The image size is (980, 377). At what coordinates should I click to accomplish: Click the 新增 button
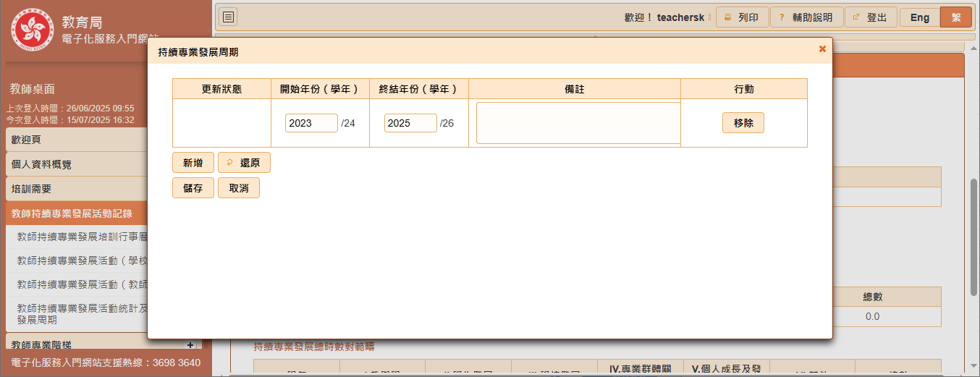[x=193, y=163]
